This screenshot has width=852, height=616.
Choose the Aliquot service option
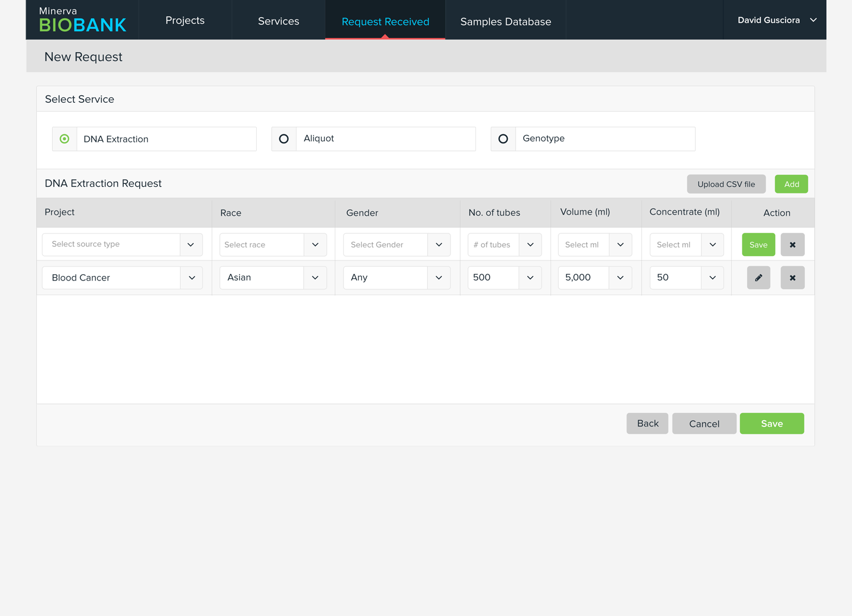(284, 139)
